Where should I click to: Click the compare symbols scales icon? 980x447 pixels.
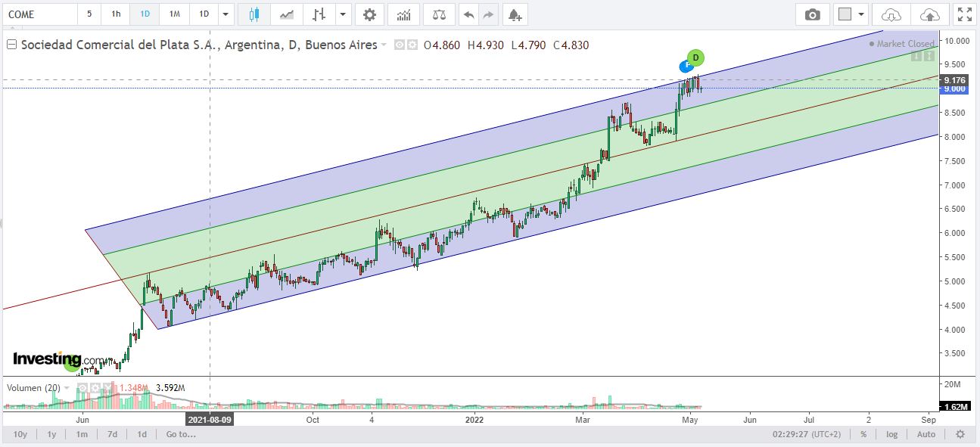pos(439,14)
